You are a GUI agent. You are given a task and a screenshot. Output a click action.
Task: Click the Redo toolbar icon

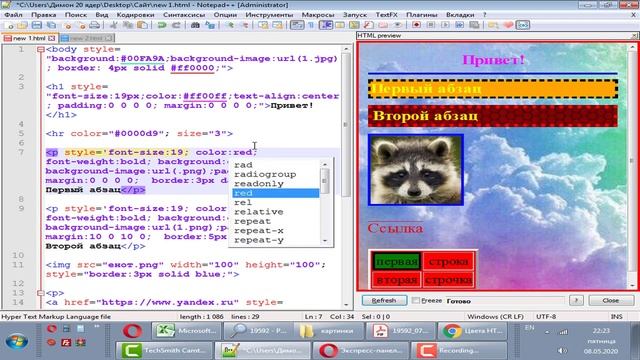(x=176, y=25)
